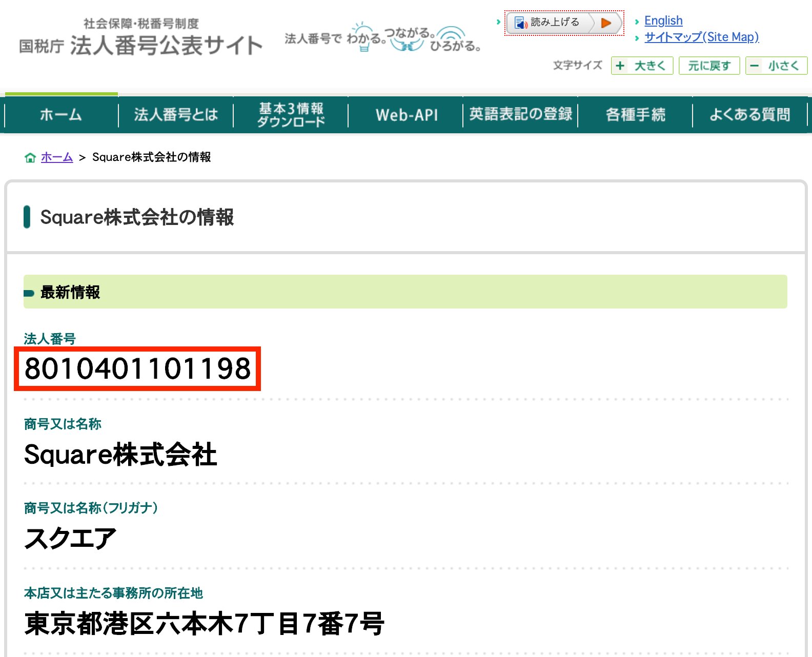The image size is (812, 657).
Task: Open 英語表記の登録 navigation tab
Action: point(521,115)
